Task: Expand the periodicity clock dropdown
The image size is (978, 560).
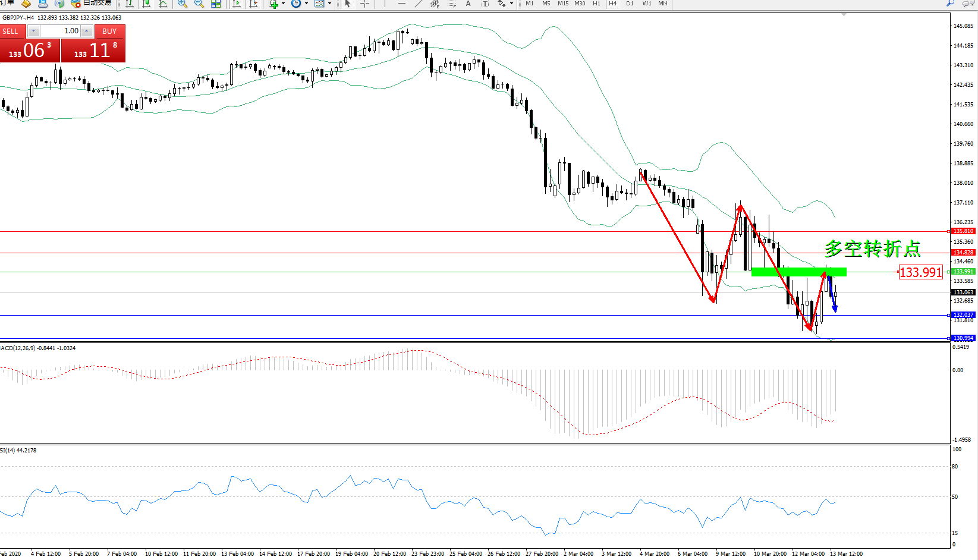Action: point(306,4)
